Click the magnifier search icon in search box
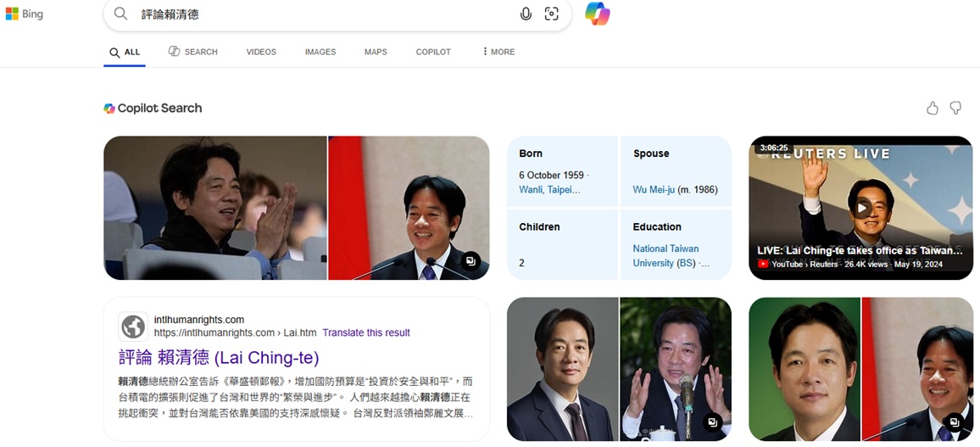The image size is (980, 447). 121,14
